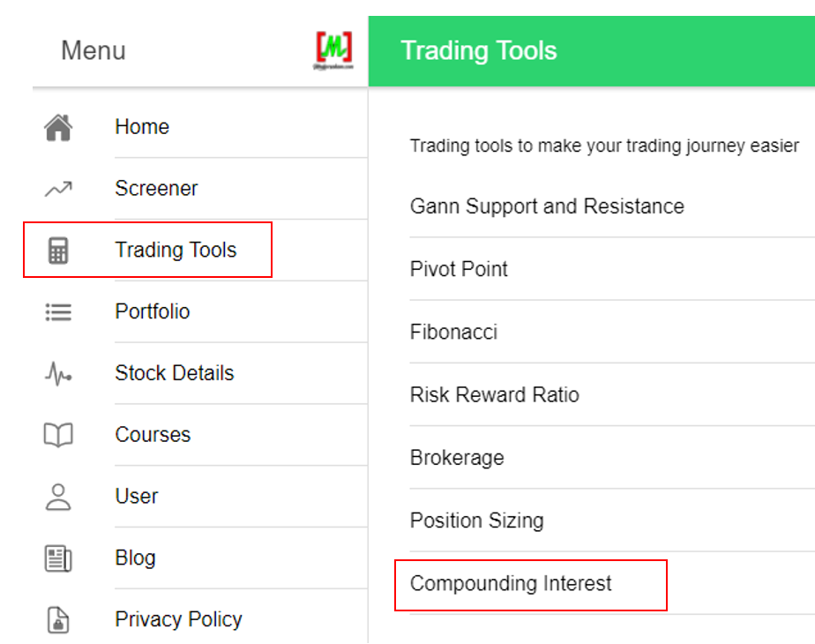
Task: Select Portfolio in the side menu
Action: (153, 311)
